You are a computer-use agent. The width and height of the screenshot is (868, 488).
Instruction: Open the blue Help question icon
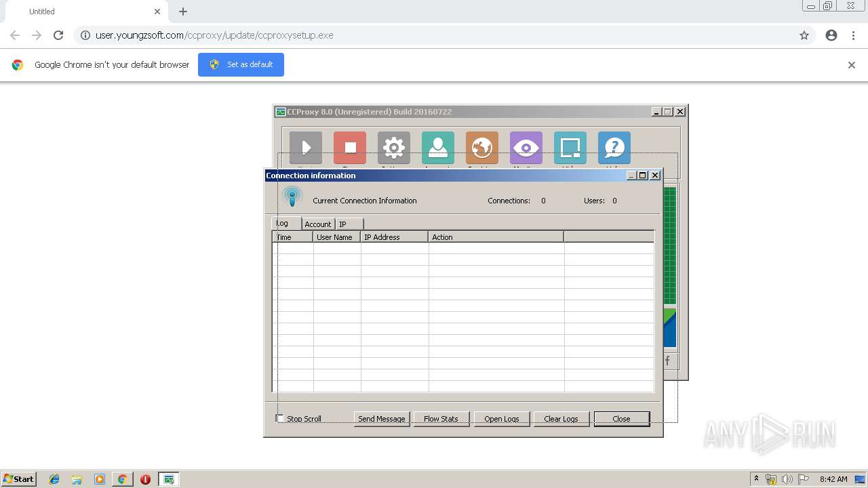tap(614, 148)
